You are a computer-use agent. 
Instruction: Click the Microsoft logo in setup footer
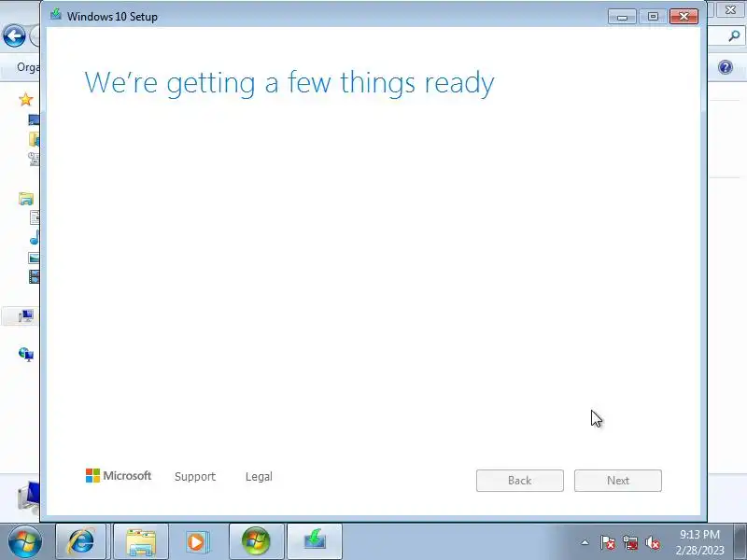(119, 475)
